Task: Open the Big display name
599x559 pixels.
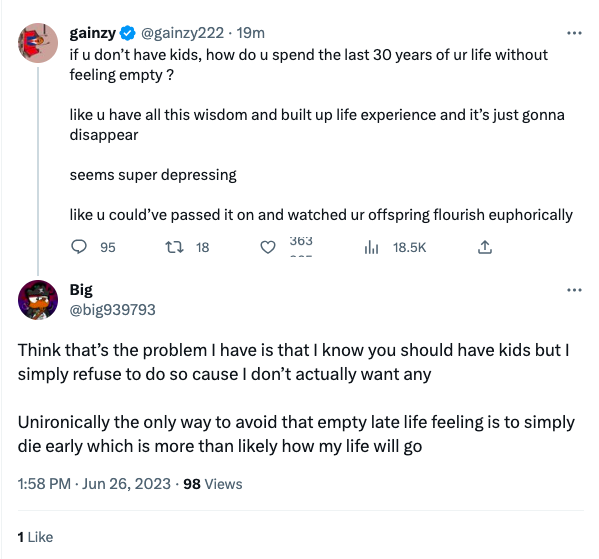Action: [x=81, y=290]
